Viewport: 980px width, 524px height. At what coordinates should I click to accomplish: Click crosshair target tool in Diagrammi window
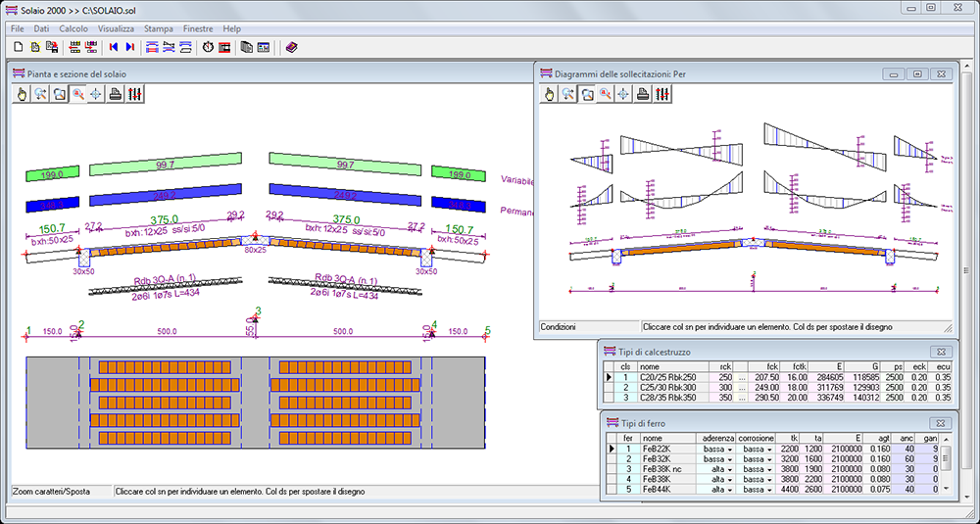click(x=623, y=94)
